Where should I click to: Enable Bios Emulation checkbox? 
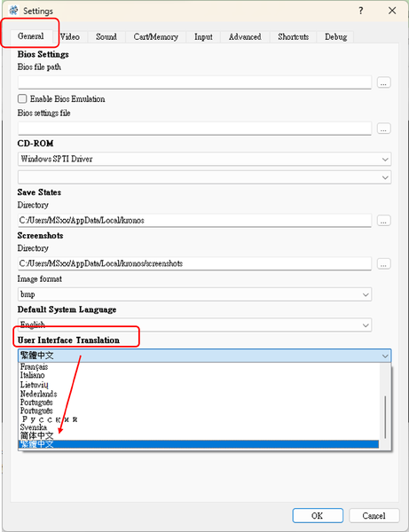pyautogui.click(x=22, y=98)
